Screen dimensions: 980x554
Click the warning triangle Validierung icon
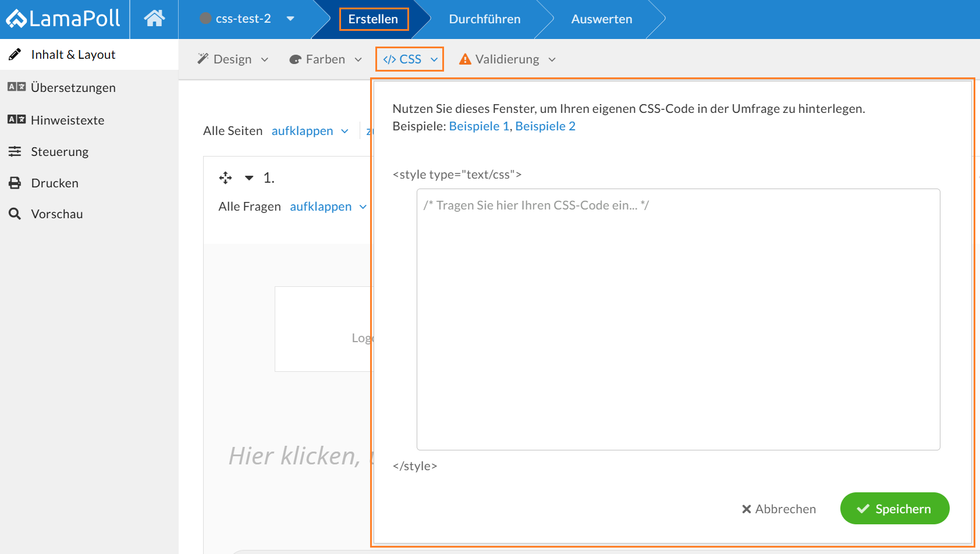[x=465, y=59]
